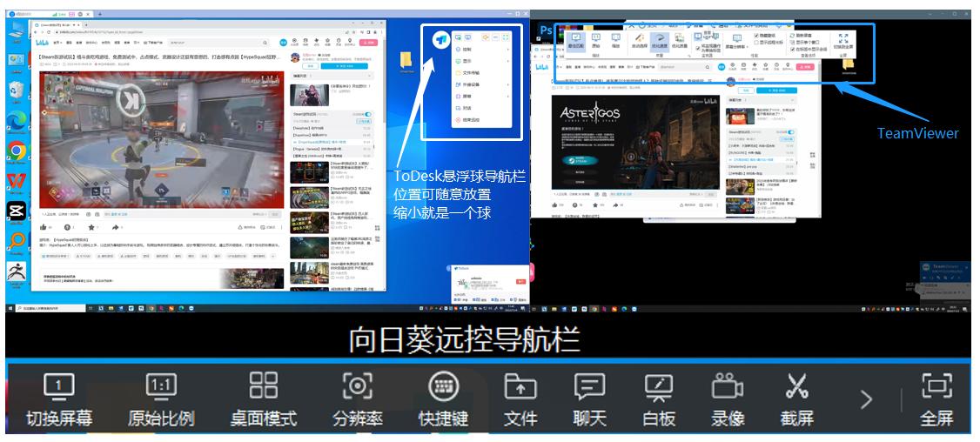Click the Windows search box on left taskbar
This screenshot has height=442, width=980.
[x=51, y=308]
